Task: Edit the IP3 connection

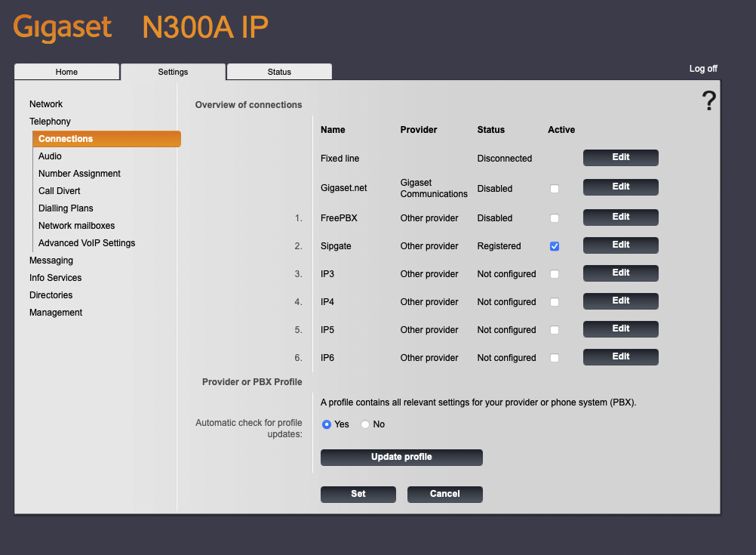Action: pyautogui.click(x=620, y=273)
